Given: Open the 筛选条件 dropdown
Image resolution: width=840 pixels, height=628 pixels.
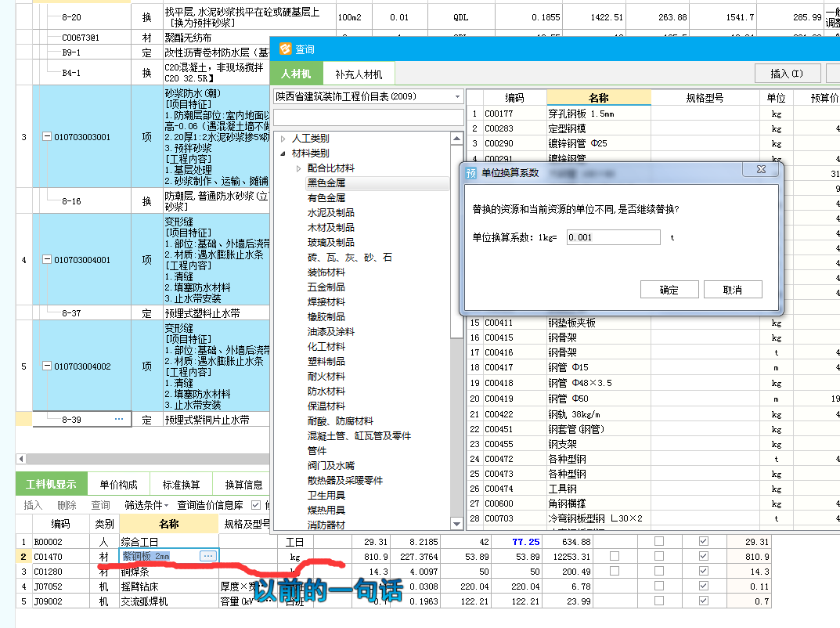Looking at the screenshot, I should (x=146, y=505).
